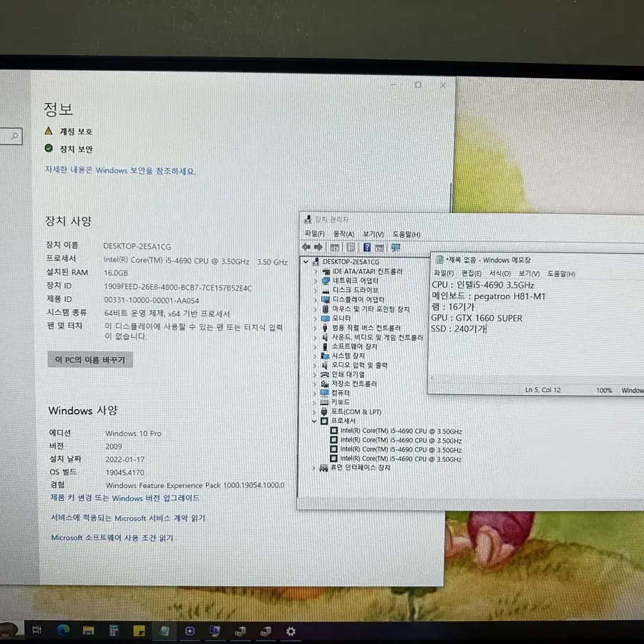Click the 시스템 장치 category icon
This screenshot has height=644, width=644.
(325, 356)
